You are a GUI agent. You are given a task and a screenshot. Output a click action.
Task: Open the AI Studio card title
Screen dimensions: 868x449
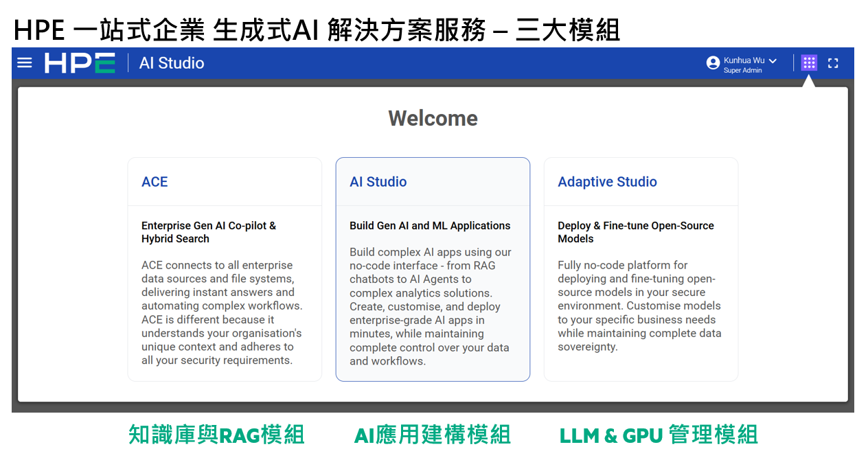378,182
